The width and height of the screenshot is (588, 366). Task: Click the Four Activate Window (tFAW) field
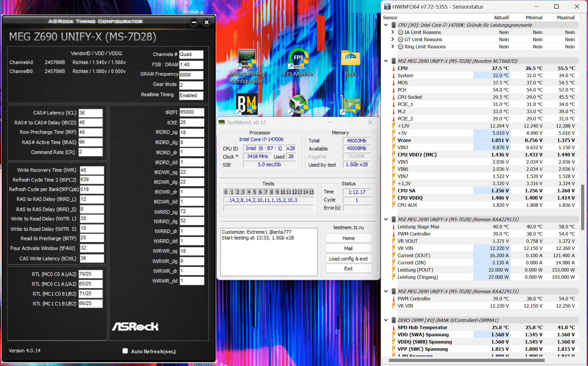pyautogui.click(x=92, y=248)
